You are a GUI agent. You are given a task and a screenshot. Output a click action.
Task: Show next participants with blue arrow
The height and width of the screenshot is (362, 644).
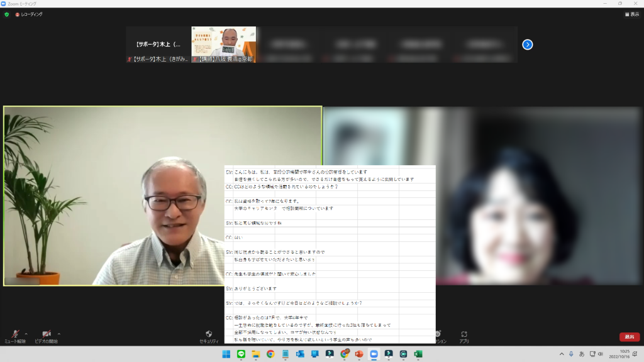coord(528,45)
